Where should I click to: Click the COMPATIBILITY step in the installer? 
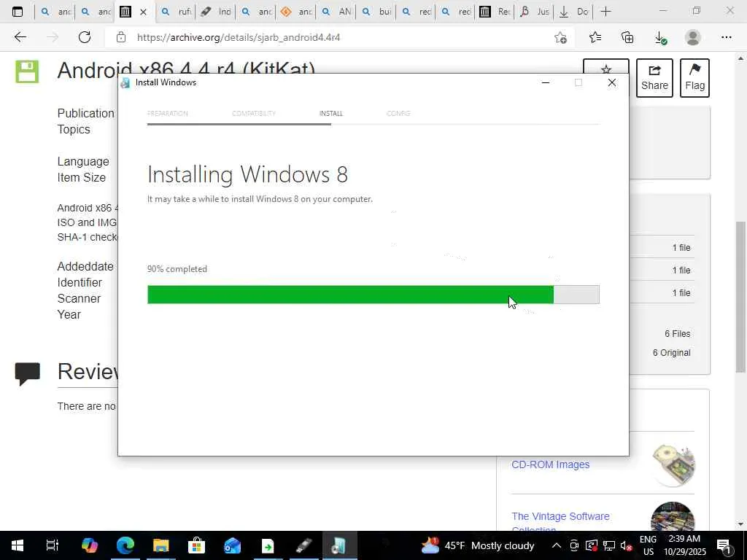pyautogui.click(x=254, y=113)
